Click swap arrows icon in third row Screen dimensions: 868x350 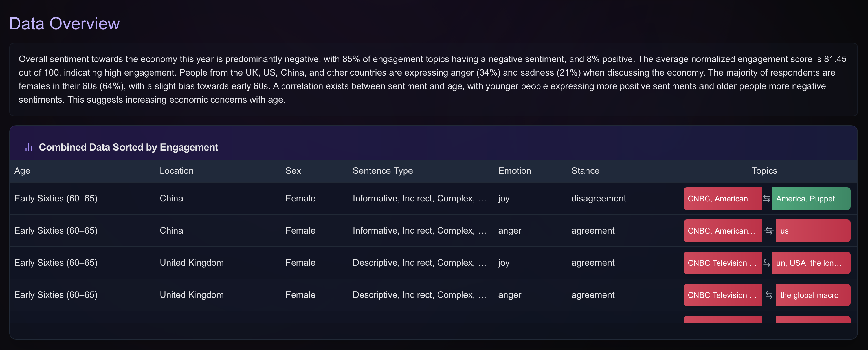pos(766,263)
